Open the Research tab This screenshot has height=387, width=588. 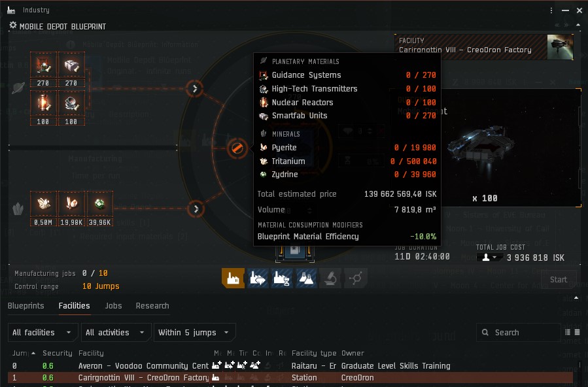tap(152, 306)
